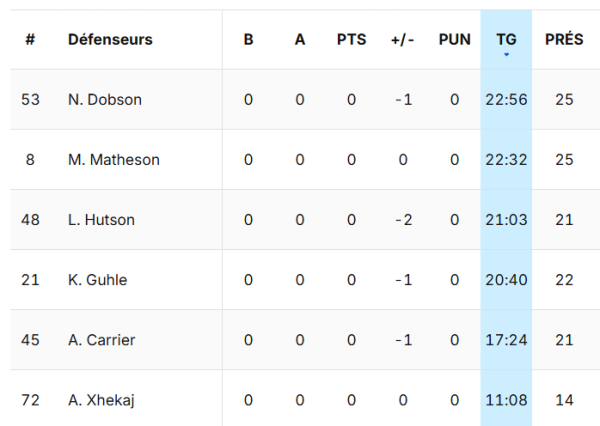
Task: Click jersey number 48 in Hutson row
Action: 30,220
